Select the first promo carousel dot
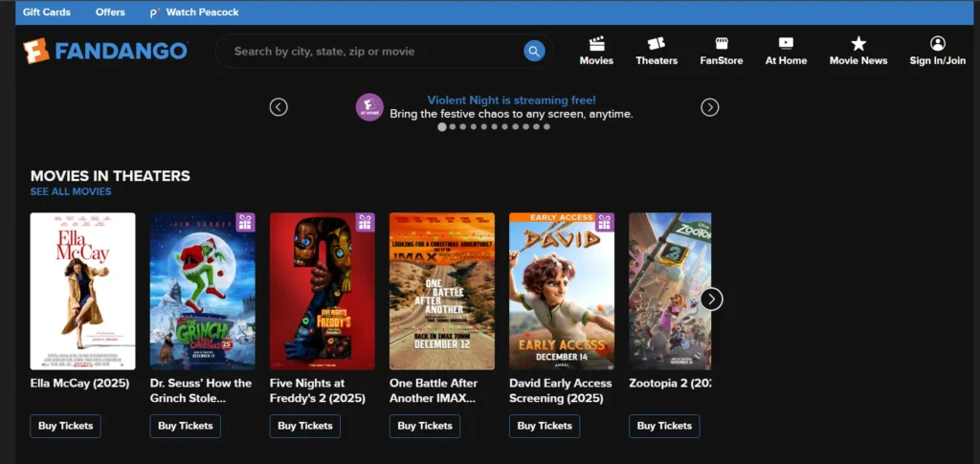Image resolution: width=980 pixels, height=464 pixels. coord(442,127)
